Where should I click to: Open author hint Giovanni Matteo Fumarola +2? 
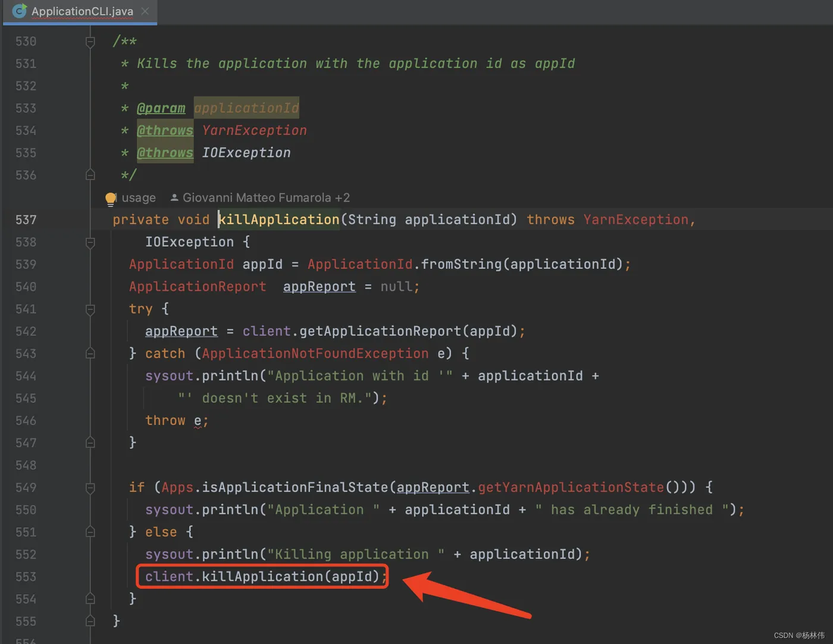[x=266, y=197]
